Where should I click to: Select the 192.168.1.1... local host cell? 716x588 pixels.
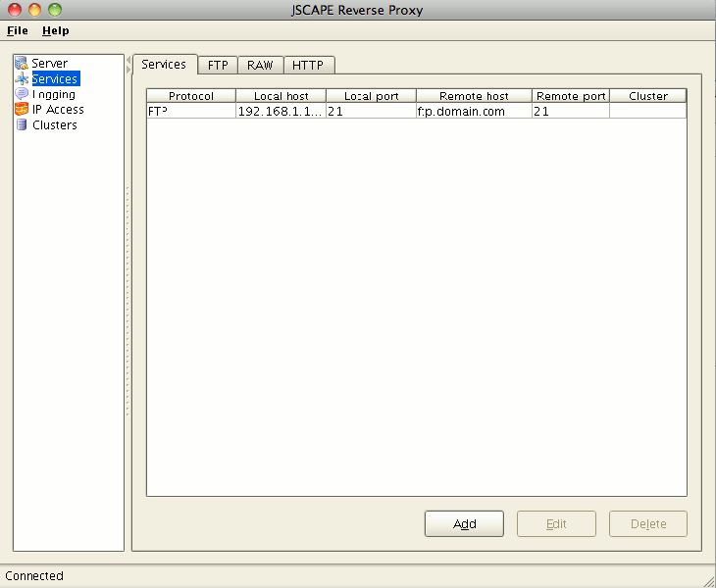click(x=281, y=111)
